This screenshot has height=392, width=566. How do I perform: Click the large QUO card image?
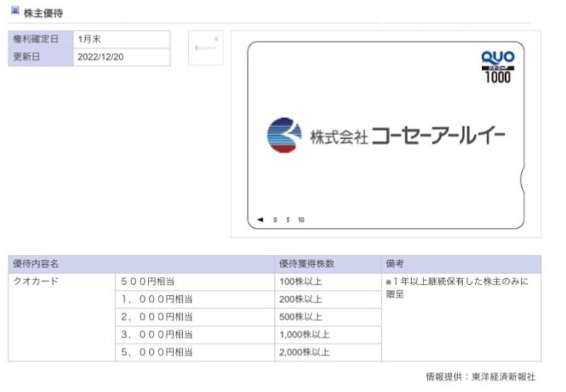pos(385,135)
